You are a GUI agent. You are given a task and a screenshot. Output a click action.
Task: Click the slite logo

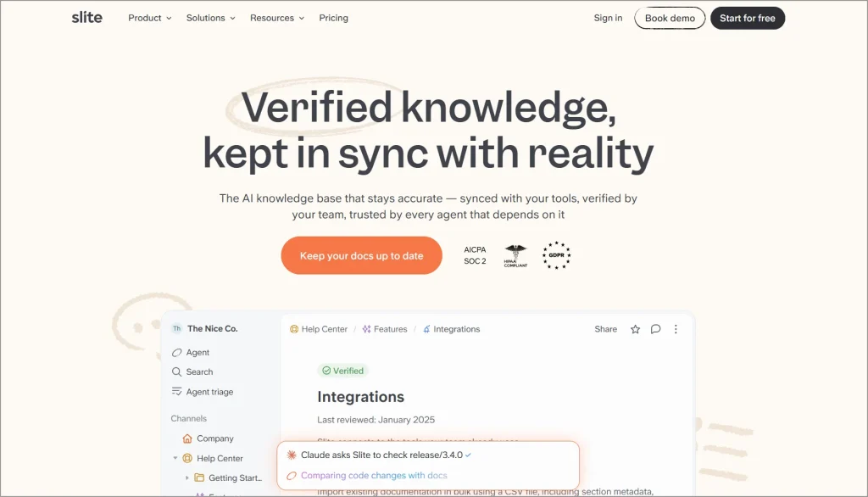[87, 18]
